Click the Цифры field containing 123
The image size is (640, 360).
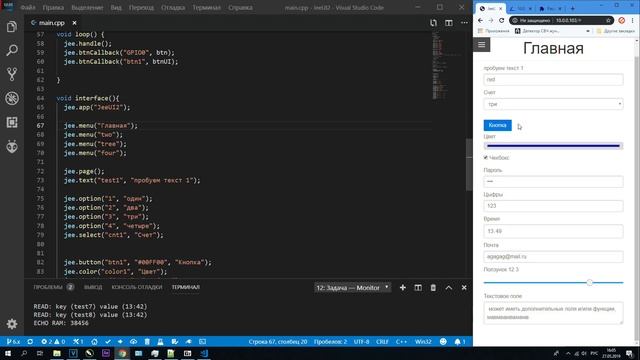click(553, 206)
